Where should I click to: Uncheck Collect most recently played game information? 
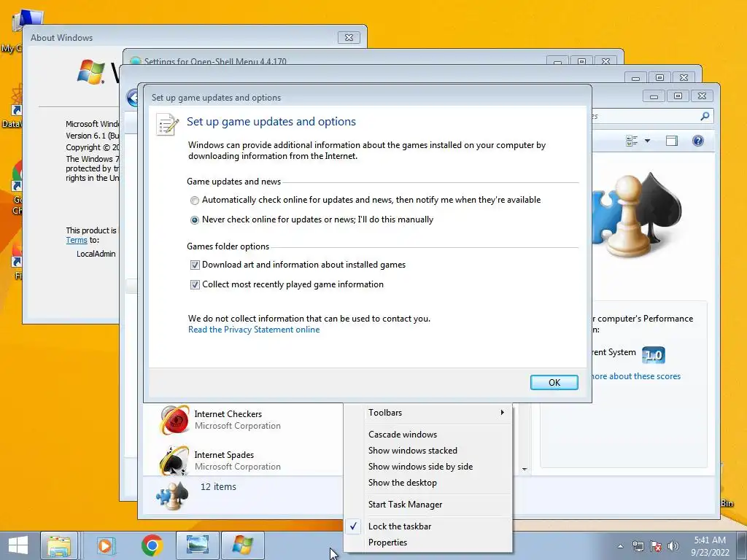tap(195, 285)
